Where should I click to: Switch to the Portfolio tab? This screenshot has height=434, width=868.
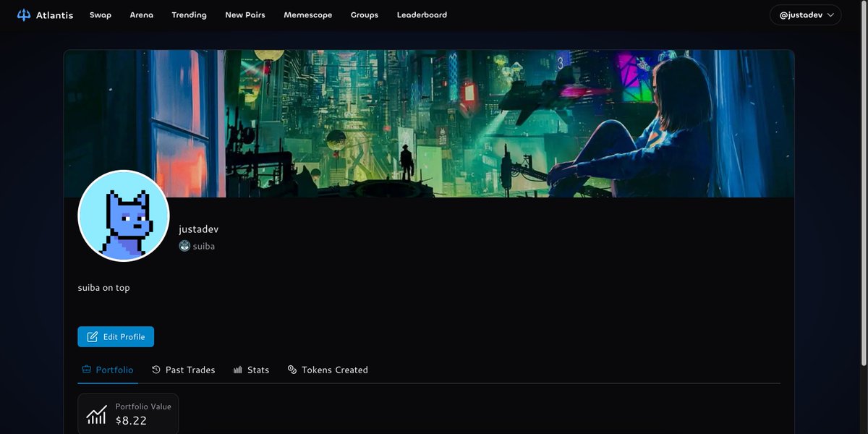coord(107,370)
